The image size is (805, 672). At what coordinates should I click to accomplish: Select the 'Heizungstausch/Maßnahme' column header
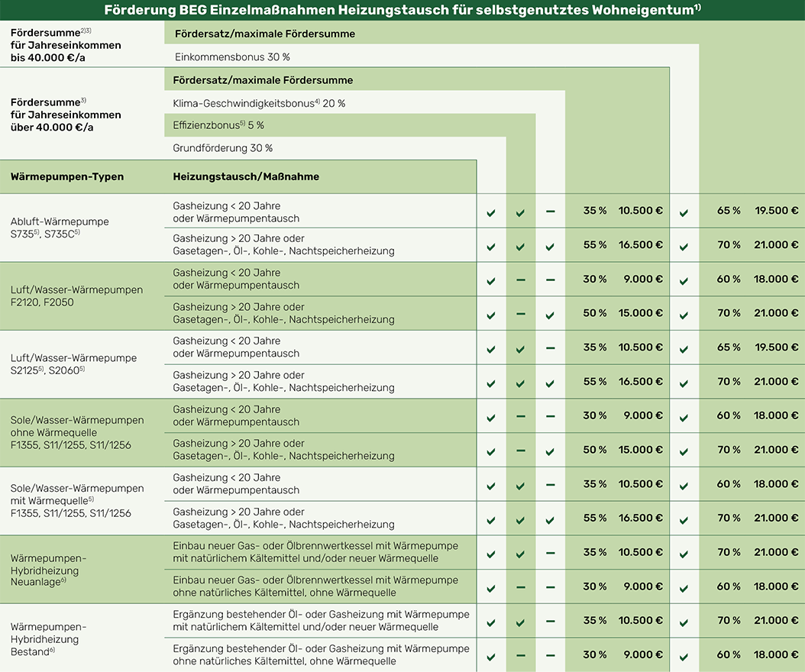point(246,176)
